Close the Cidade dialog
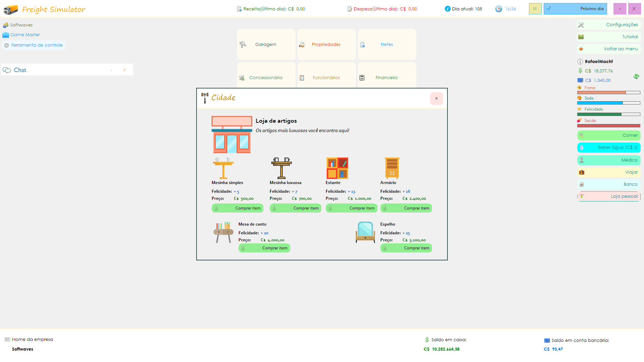 pyautogui.click(x=436, y=99)
